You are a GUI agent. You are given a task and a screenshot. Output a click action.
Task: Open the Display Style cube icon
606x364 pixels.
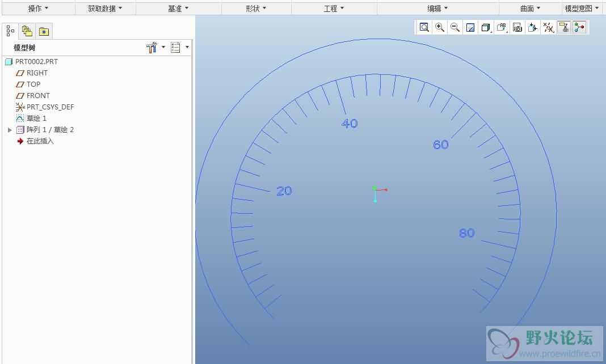tap(486, 27)
